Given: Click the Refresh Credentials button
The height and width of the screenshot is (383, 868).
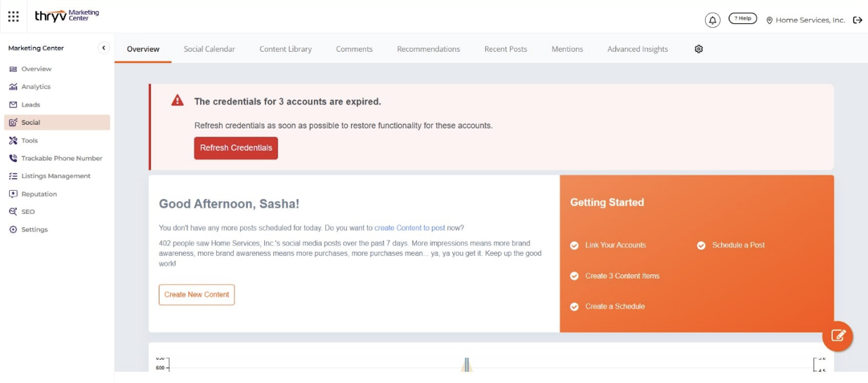Looking at the screenshot, I should [236, 148].
